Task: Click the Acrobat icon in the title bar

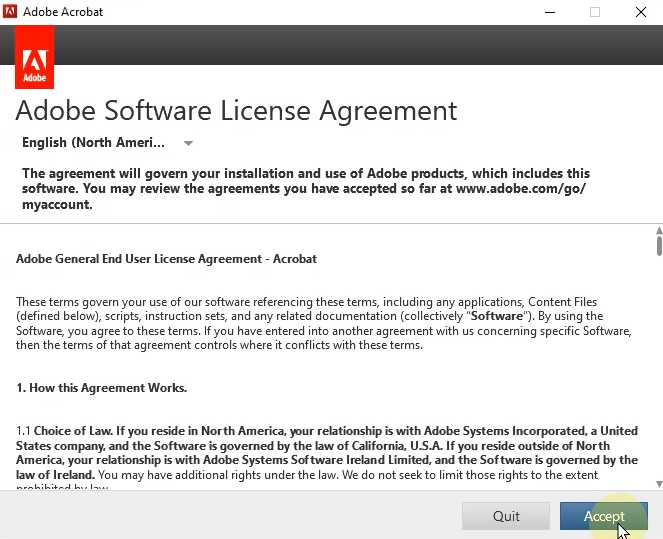Action: pyautogui.click(x=10, y=12)
